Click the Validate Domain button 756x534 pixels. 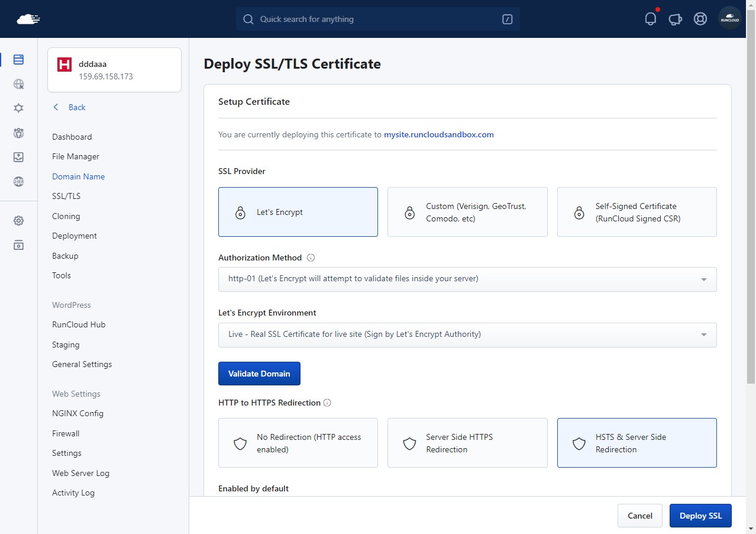click(259, 374)
